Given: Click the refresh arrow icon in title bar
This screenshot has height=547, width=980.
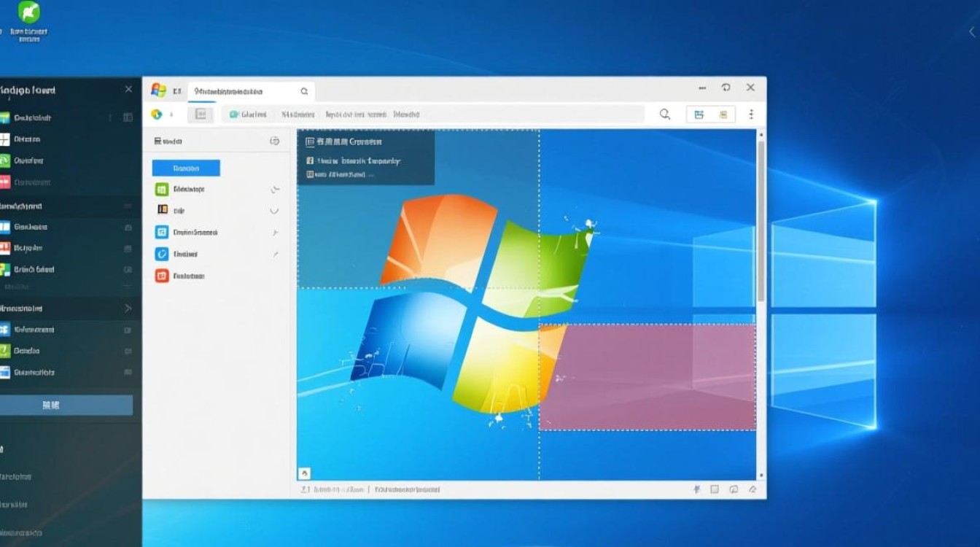Looking at the screenshot, I should [x=726, y=88].
